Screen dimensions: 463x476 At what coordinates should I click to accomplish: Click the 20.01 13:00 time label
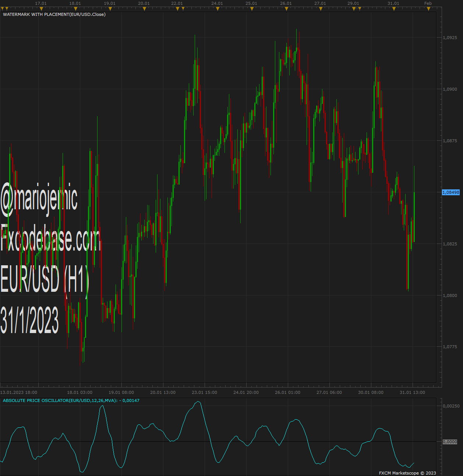[x=163, y=392]
